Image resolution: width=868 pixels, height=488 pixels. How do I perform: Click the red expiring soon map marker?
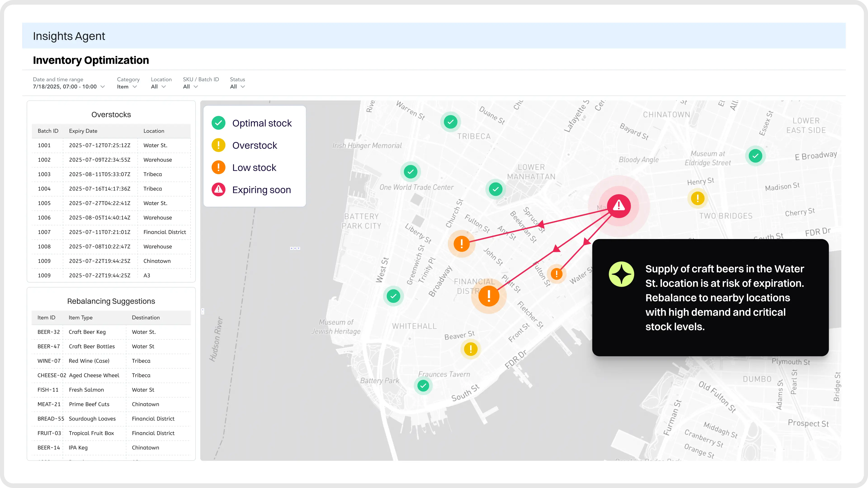pyautogui.click(x=619, y=206)
